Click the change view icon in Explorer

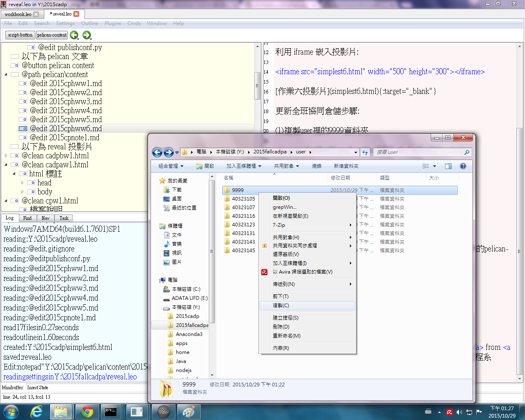click(x=426, y=166)
